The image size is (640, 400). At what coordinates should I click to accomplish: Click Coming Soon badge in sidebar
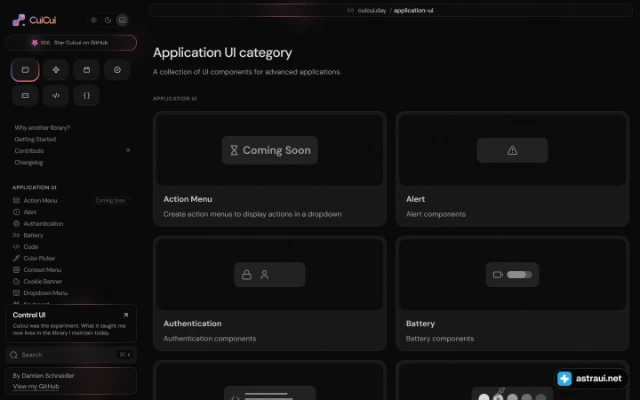110,200
